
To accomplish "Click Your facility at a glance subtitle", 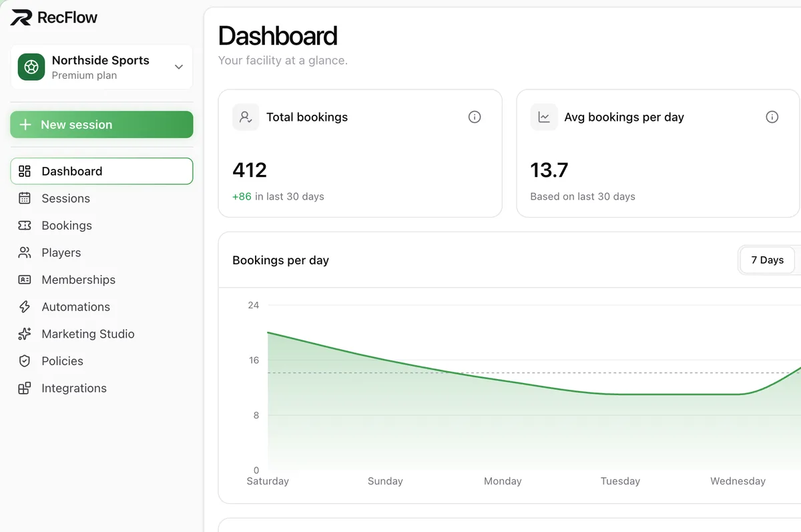I will pyautogui.click(x=283, y=61).
